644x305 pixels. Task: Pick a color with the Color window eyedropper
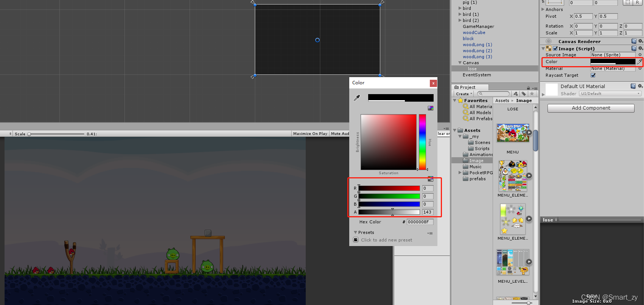click(x=357, y=98)
